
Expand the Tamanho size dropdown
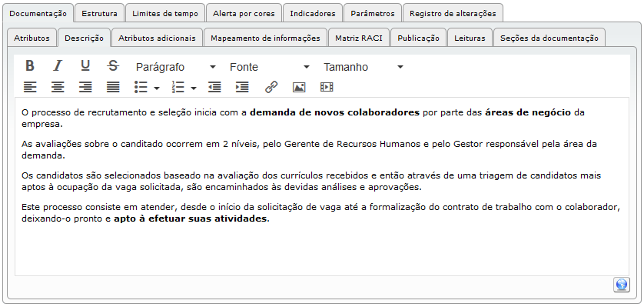[363, 67]
